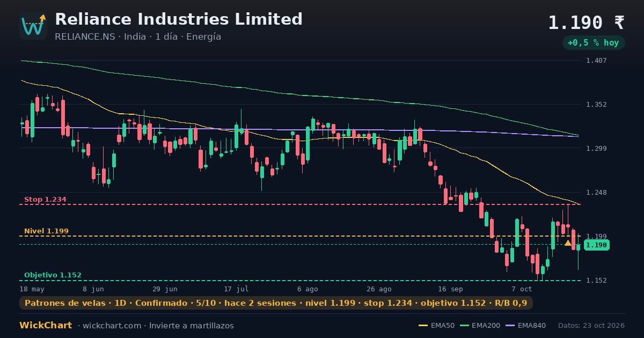644x338 pixels.
Task: Select the Reliance Industries Limited title
Action: 179,19
